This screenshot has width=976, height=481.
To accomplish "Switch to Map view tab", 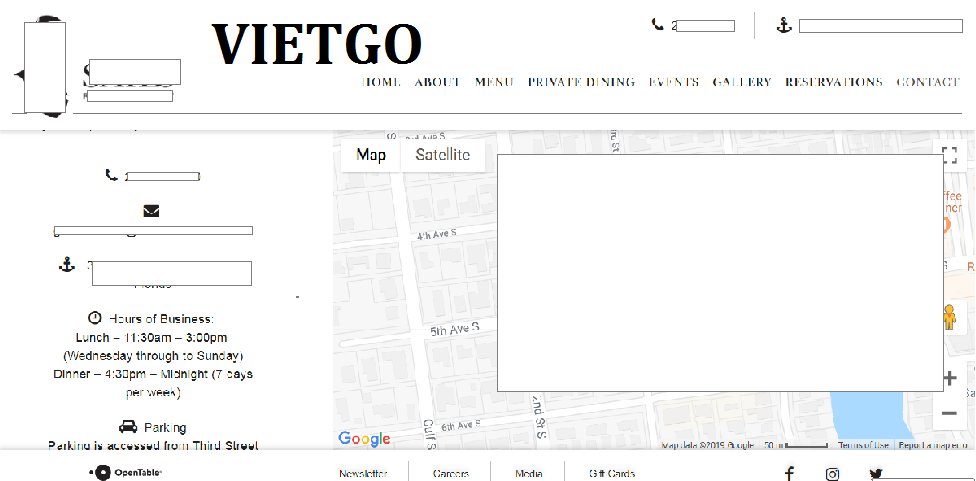I will coord(371,155).
